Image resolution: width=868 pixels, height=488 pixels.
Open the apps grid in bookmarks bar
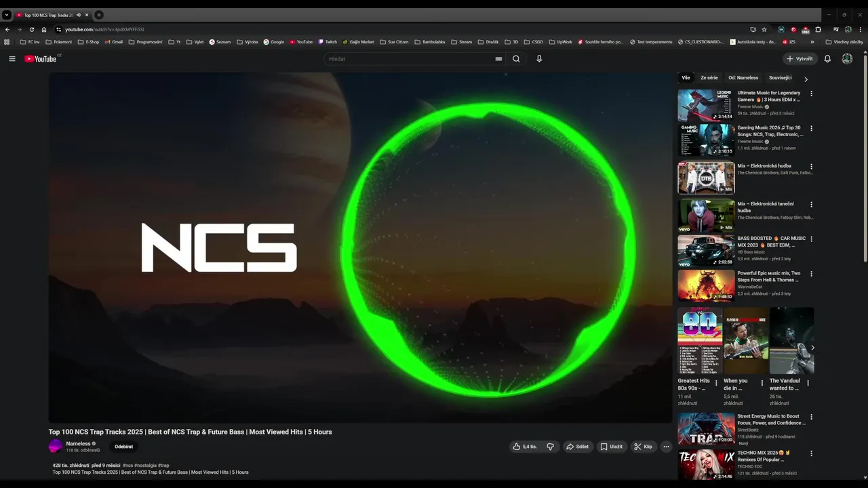7,41
